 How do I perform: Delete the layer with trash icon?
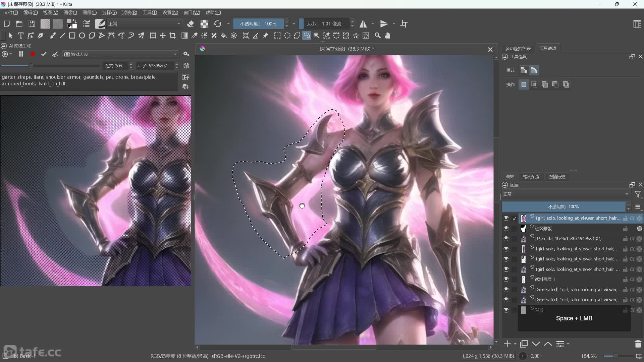[638, 344]
